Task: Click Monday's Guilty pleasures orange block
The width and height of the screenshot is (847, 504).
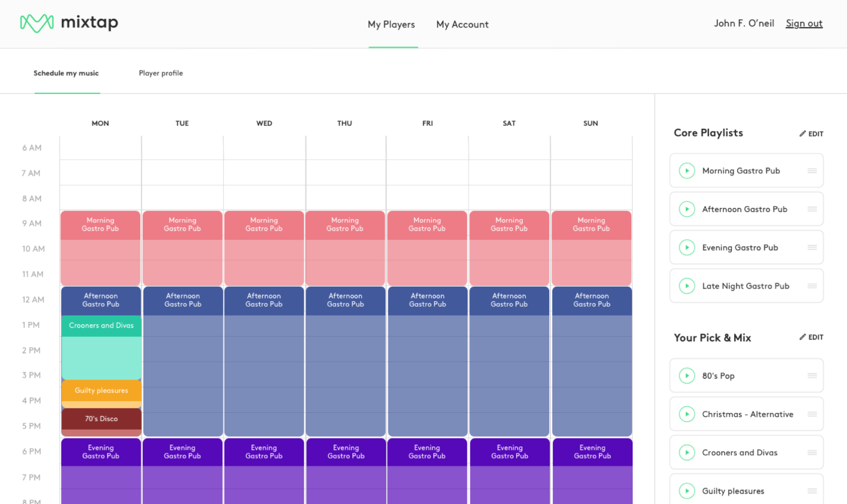Action: [x=101, y=391]
